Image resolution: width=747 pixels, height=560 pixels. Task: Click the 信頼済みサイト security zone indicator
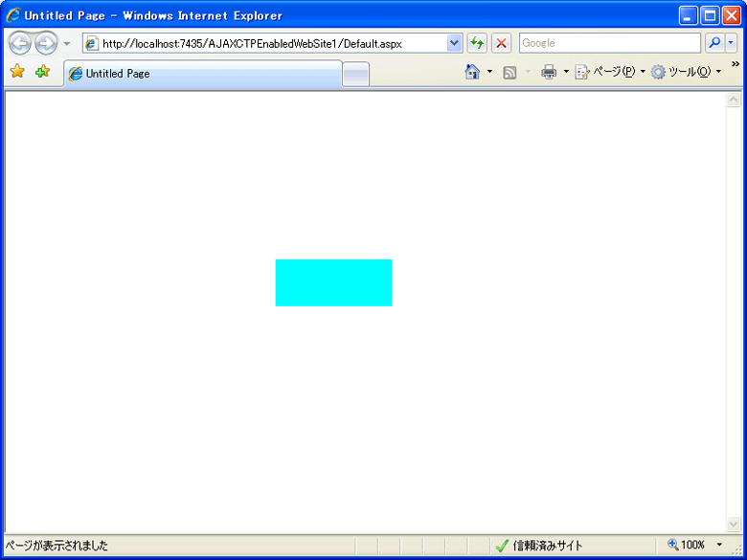point(539,546)
